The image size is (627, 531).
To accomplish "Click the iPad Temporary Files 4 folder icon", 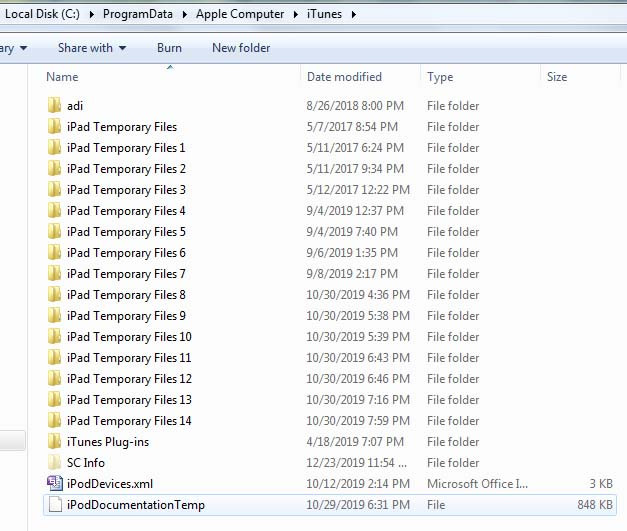I will [x=54, y=211].
